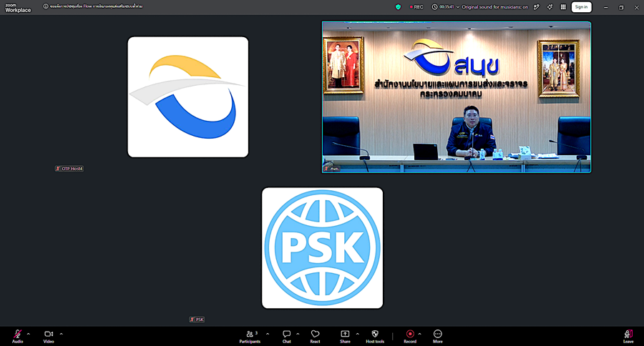The height and width of the screenshot is (346, 644).
Task: Turn on camera with Video button
Action: click(x=49, y=336)
